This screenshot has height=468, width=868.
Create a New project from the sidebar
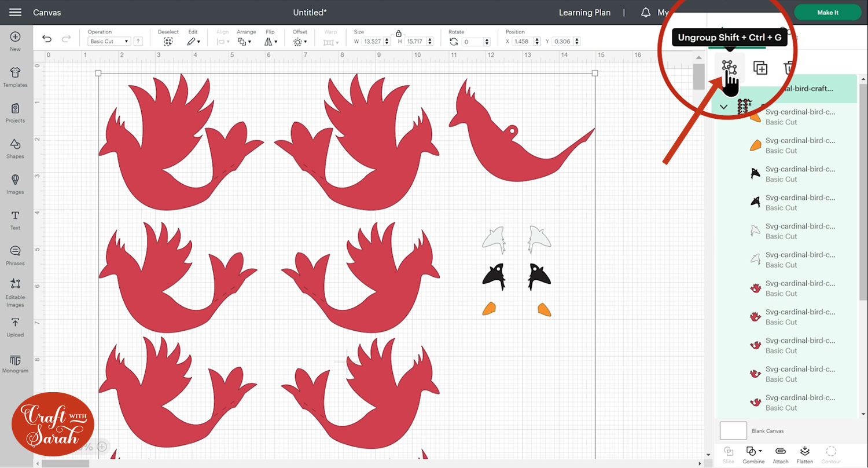coord(16,41)
